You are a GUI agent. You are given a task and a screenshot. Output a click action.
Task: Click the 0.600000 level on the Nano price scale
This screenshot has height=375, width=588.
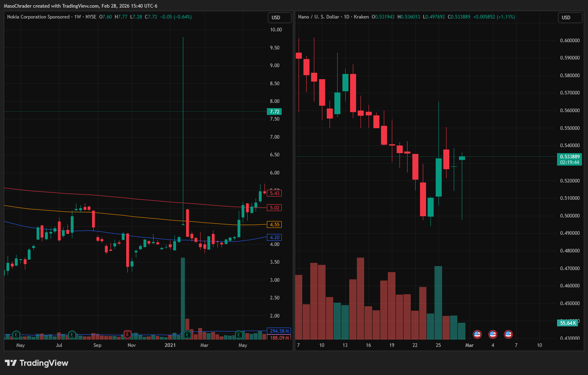[570, 41]
